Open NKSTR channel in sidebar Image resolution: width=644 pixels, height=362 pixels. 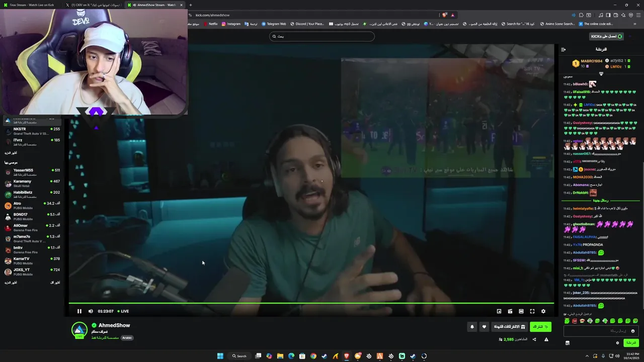32,131
